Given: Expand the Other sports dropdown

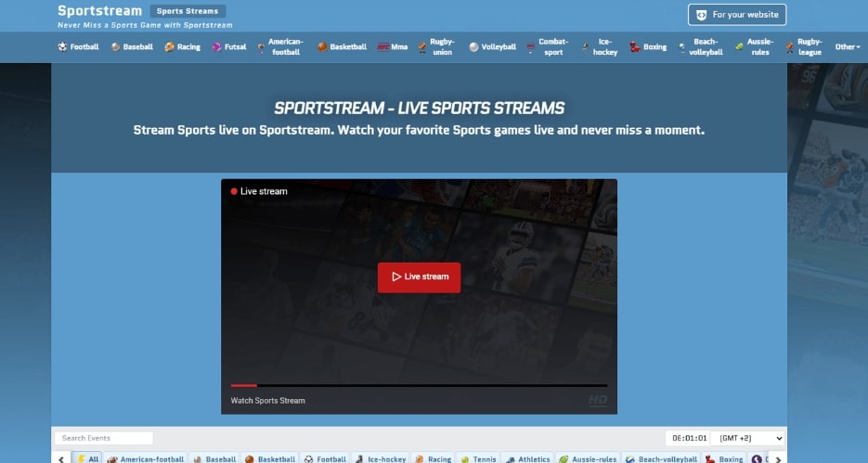Looking at the screenshot, I should click(x=848, y=47).
